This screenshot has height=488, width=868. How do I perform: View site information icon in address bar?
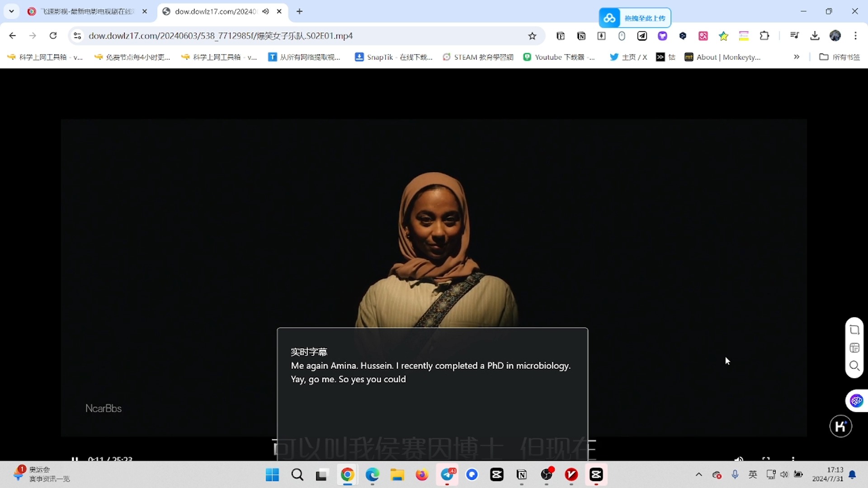pyautogui.click(x=77, y=36)
